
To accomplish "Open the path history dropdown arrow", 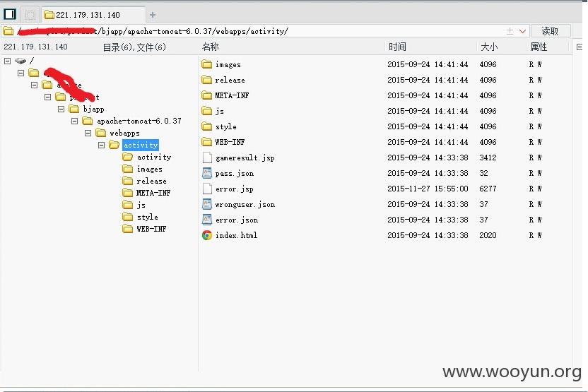I will coord(522,31).
